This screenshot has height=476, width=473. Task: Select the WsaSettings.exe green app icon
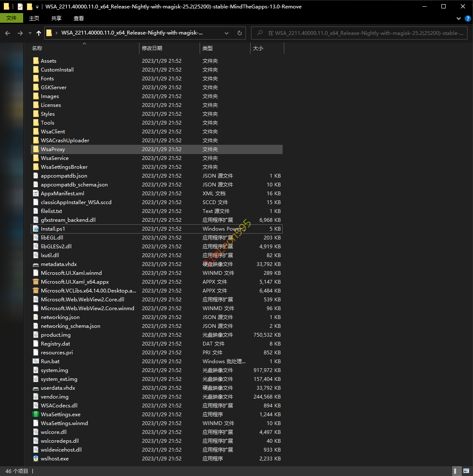36,415
